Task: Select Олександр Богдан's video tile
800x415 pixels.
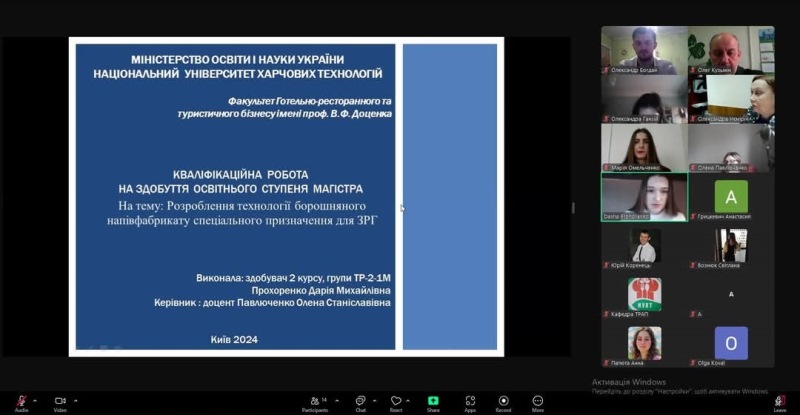Action: (644, 50)
